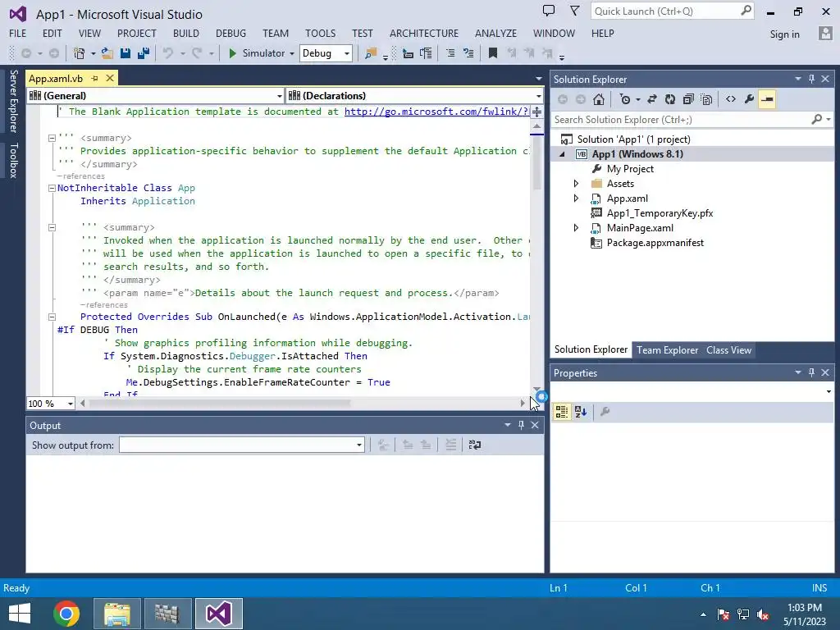The height and width of the screenshot is (630, 840).
Task: Click the Collapse All icon in Solution Explorer
Action: tap(688, 99)
